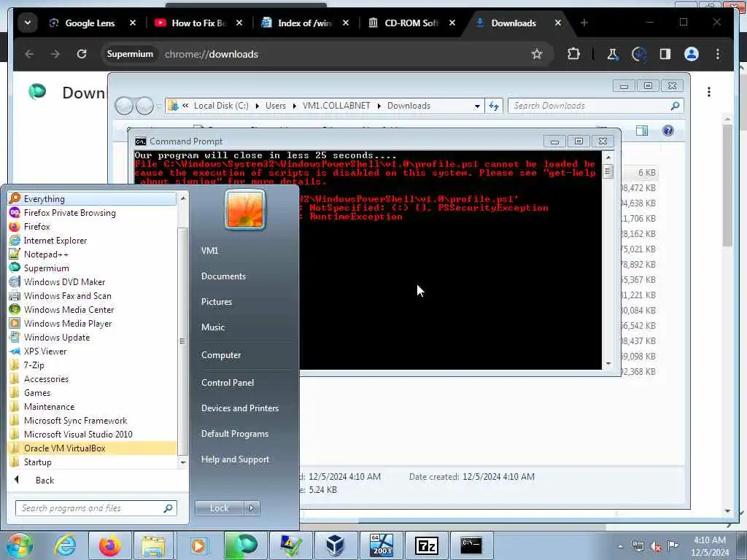Switch to Supermium taskbar button
The height and width of the screenshot is (560, 747).
[245, 545]
